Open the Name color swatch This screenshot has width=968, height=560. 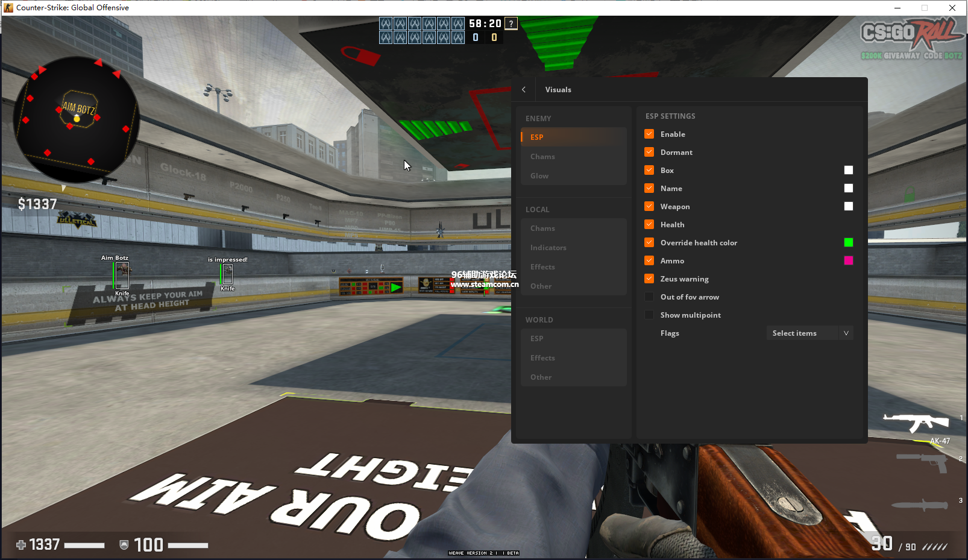click(x=849, y=188)
